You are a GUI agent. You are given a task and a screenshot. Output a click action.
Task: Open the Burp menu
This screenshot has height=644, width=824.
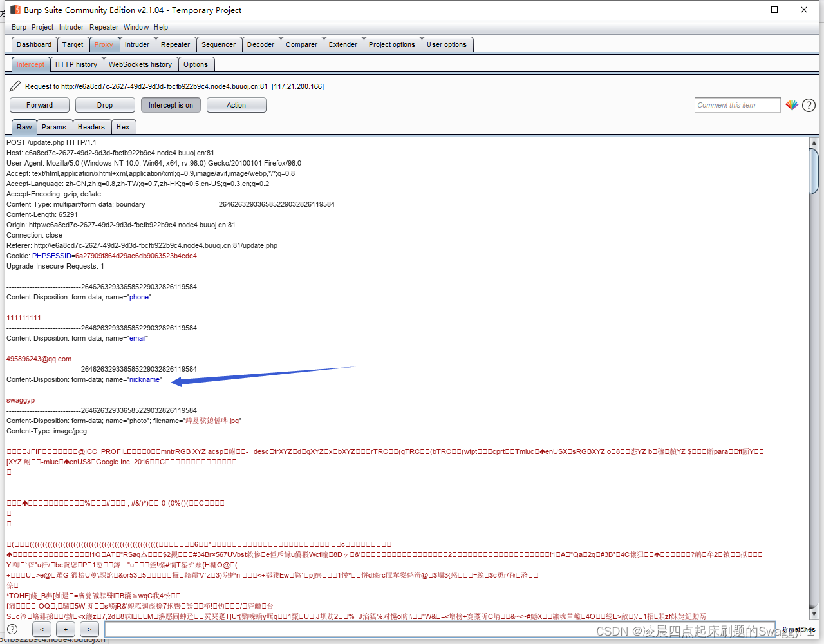(x=19, y=27)
